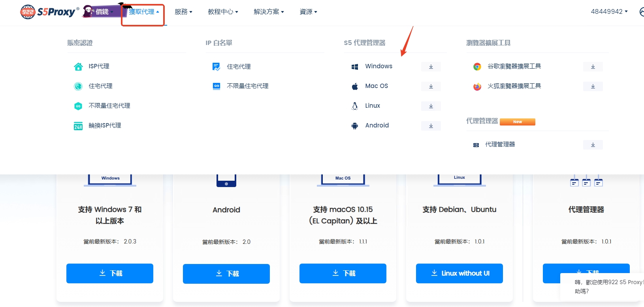Click 下載 button under macOS card
This screenshot has width=644, height=307.
pos(343,273)
